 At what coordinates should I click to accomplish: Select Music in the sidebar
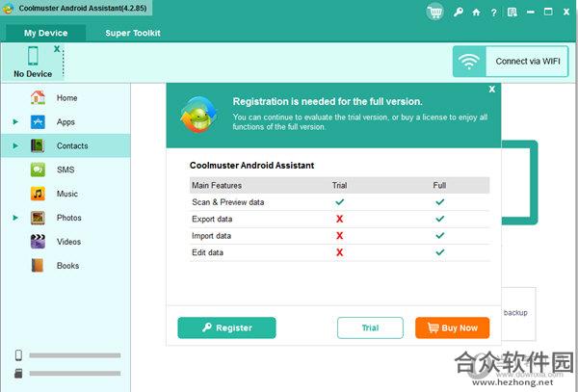[x=66, y=194]
